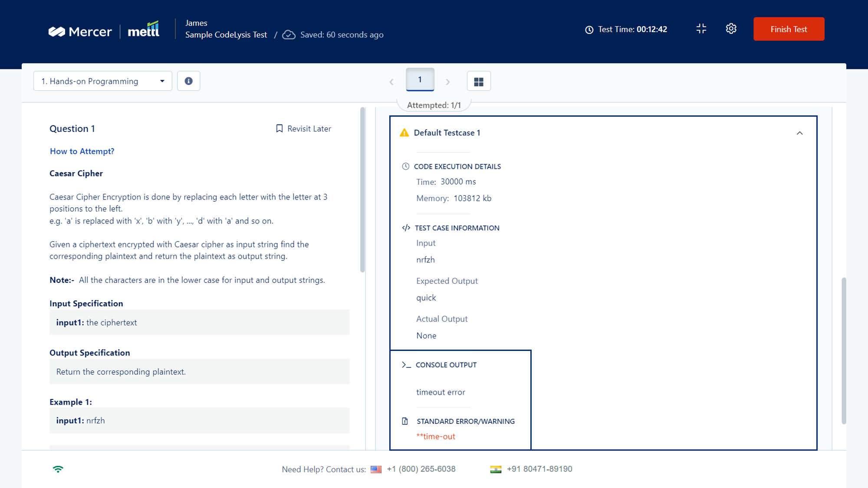
Task: Click 'Return the corresponding plaintext.' box
Action: click(x=199, y=372)
